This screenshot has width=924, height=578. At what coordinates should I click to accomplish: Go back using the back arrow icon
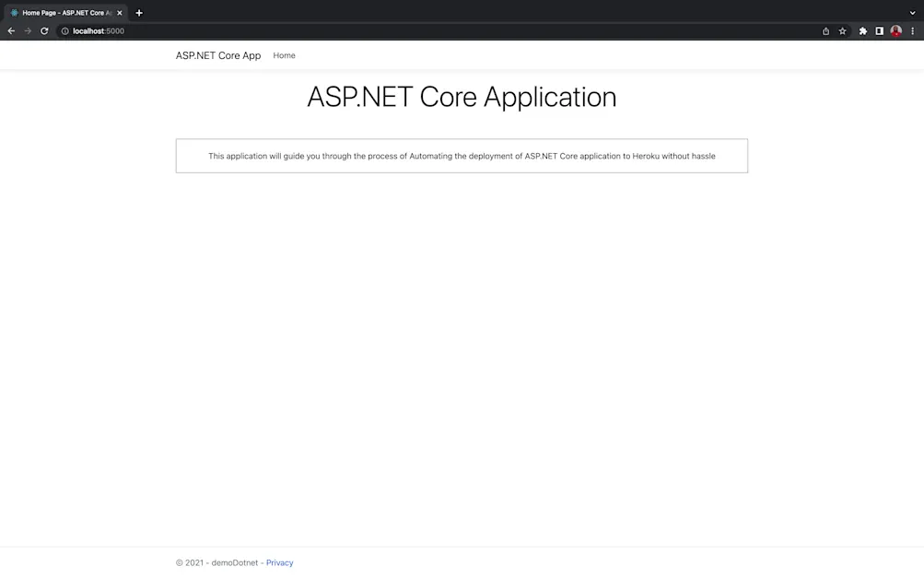pyautogui.click(x=10, y=30)
